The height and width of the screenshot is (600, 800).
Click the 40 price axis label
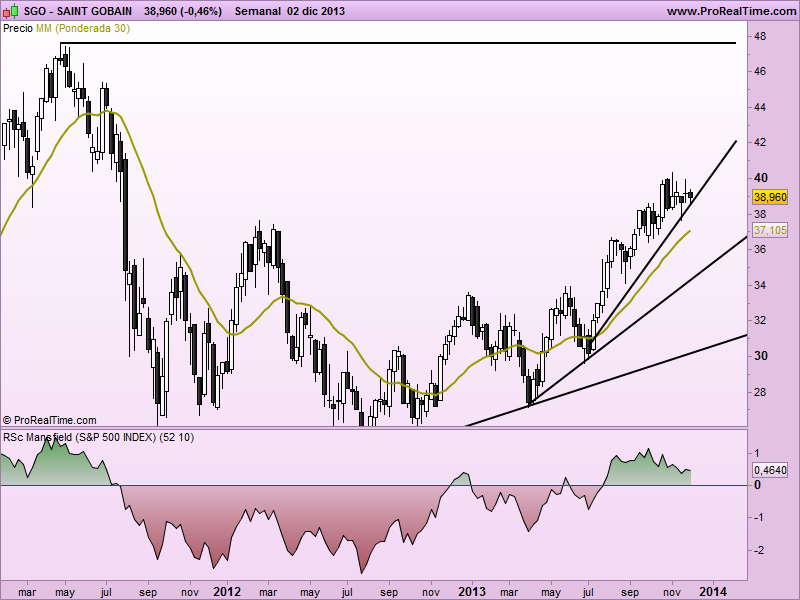(761, 178)
